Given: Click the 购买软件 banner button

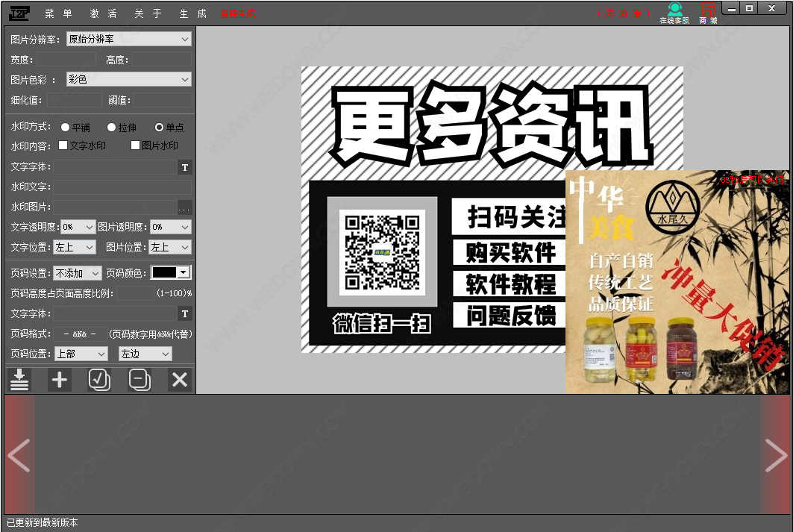Looking at the screenshot, I should point(509,252).
